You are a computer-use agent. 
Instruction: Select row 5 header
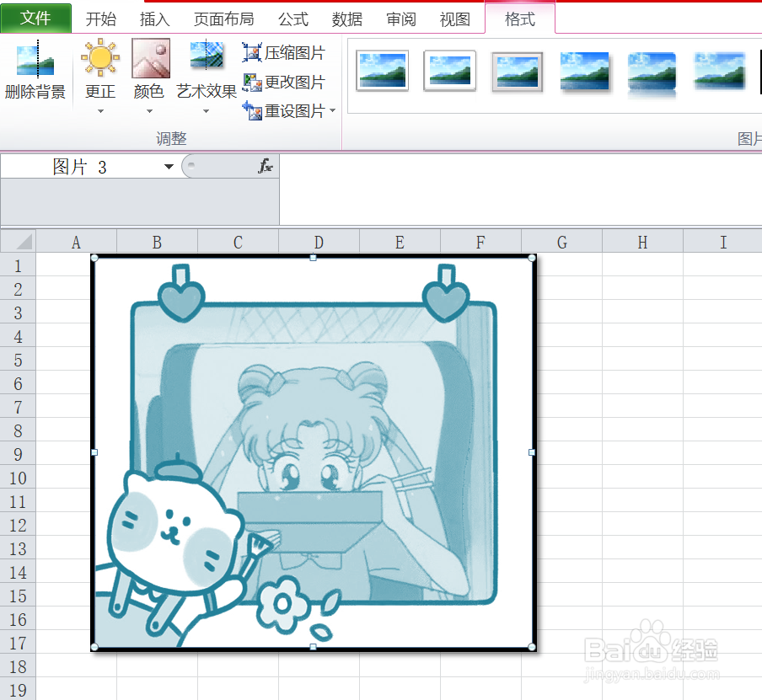tap(18, 360)
